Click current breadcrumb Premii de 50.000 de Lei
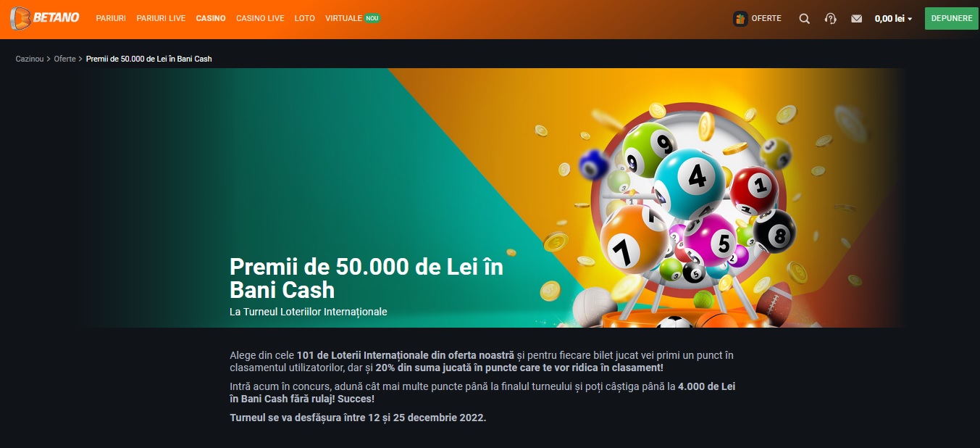Screen dimensions: 980x448 tap(149, 59)
